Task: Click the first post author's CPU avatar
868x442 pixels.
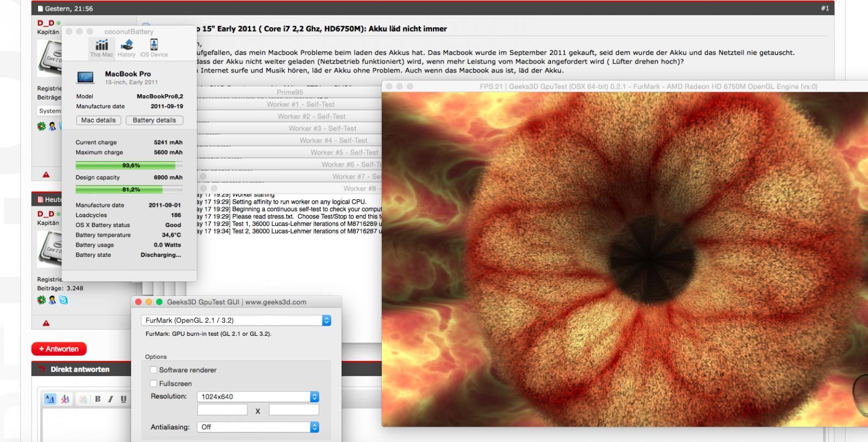Action: coord(50,58)
